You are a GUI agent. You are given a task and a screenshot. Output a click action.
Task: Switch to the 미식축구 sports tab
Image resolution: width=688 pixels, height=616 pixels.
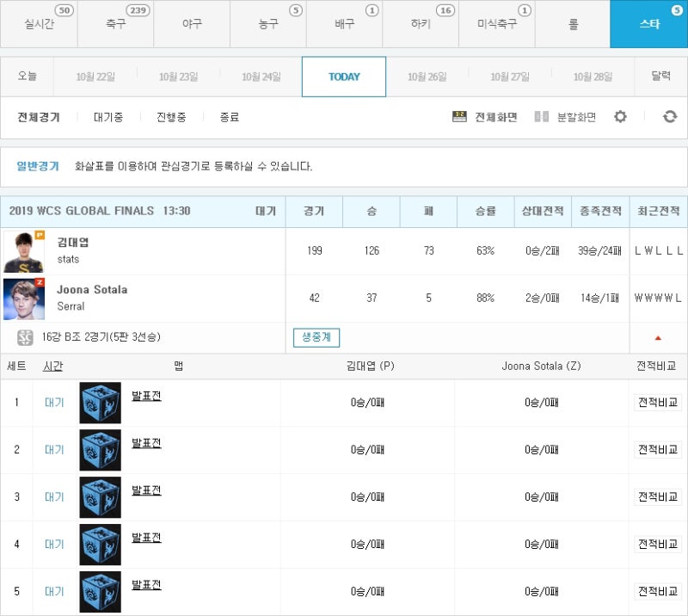pos(497,24)
